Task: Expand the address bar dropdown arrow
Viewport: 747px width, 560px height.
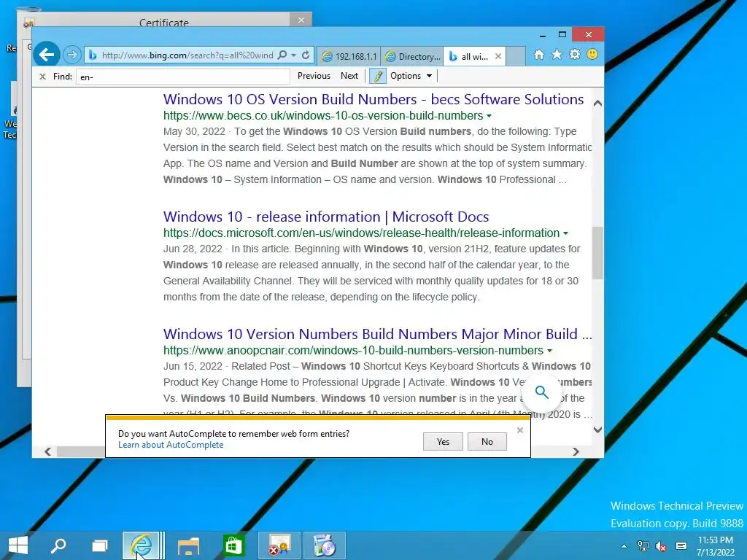Action: pos(294,55)
